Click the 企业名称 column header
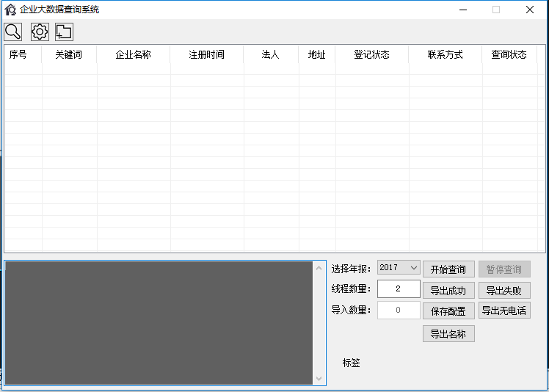This screenshot has width=549, height=392. (x=134, y=54)
